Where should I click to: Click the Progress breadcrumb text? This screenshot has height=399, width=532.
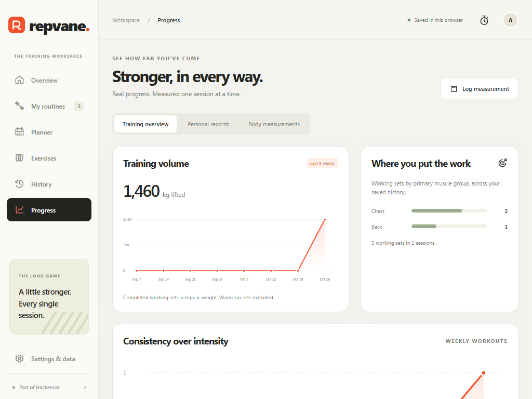point(169,20)
